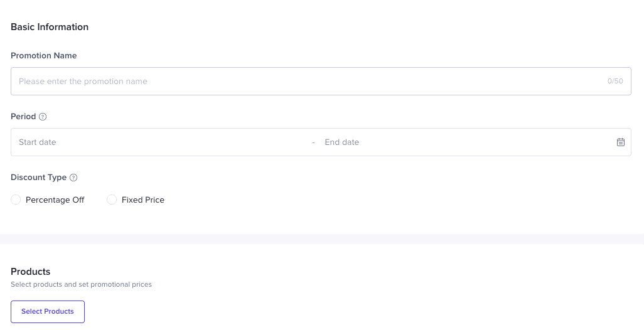Select the Percentage Off radio button
The width and height of the screenshot is (644, 330).
click(x=16, y=200)
